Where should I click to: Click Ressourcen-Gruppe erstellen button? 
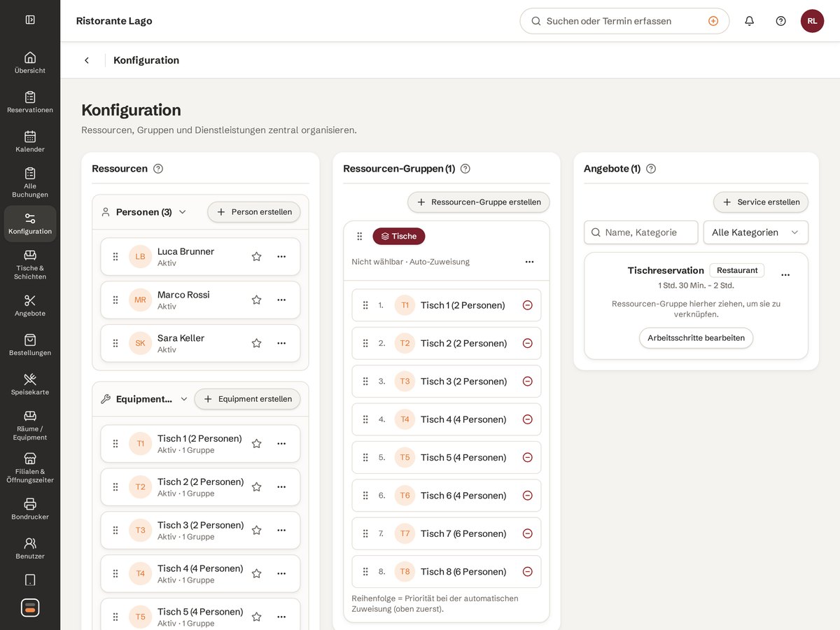(x=479, y=202)
